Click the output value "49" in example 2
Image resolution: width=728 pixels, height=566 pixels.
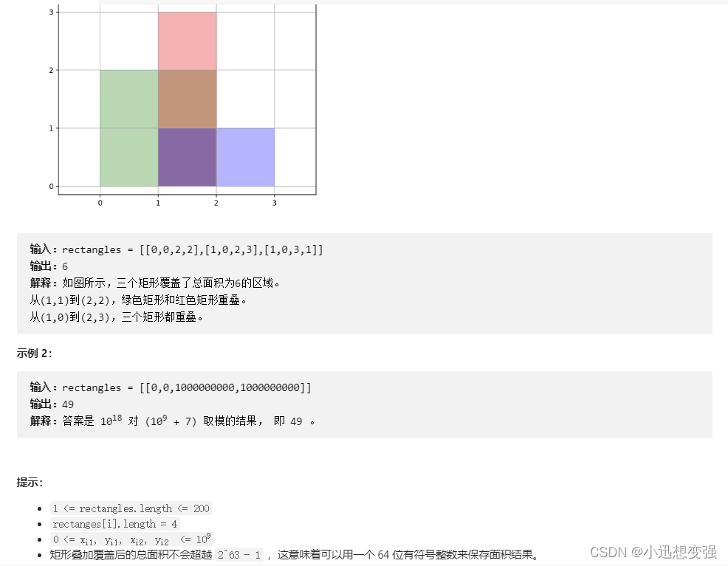[x=67, y=404]
